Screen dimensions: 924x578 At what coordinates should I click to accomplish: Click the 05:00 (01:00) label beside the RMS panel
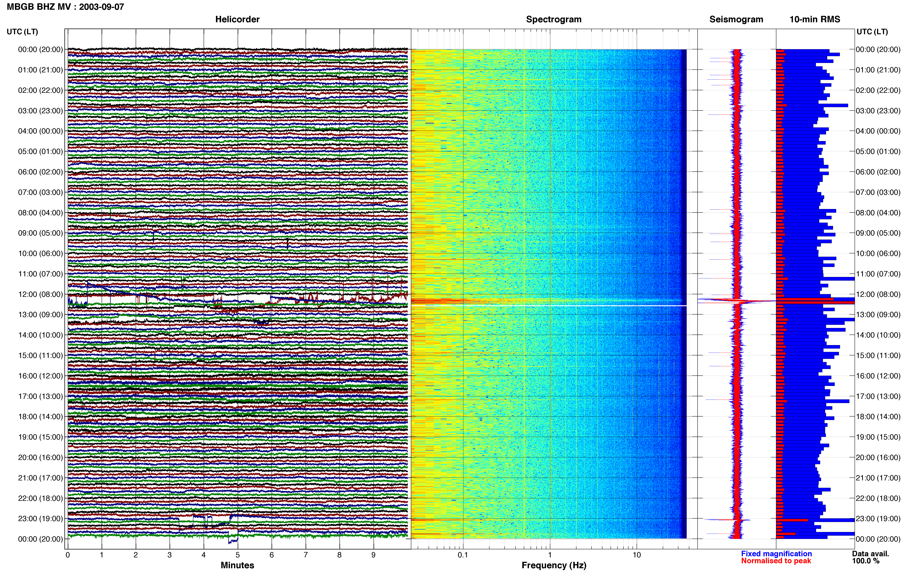(x=878, y=151)
